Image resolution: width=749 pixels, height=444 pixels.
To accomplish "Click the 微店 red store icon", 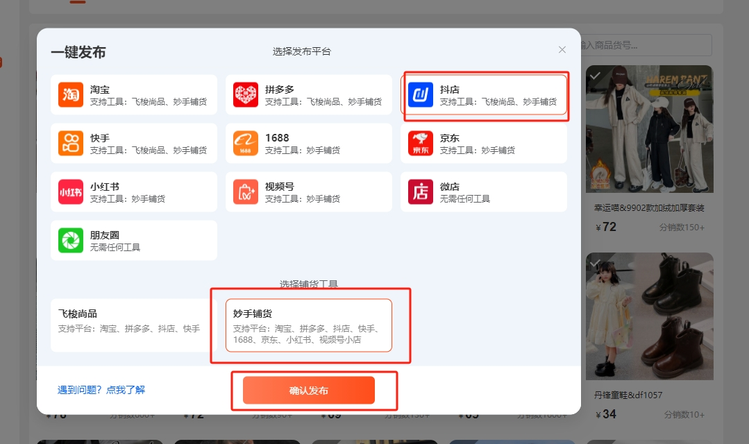I will coord(420,192).
